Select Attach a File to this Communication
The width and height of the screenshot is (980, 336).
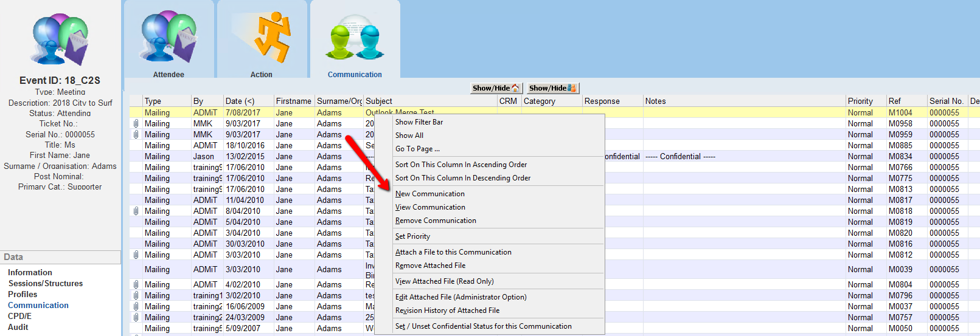click(453, 252)
